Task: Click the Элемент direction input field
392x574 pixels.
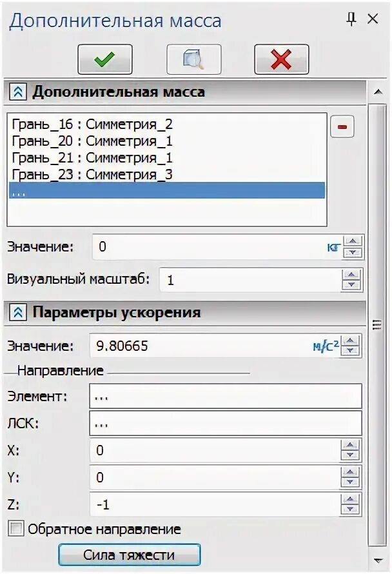Action: (x=226, y=397)
